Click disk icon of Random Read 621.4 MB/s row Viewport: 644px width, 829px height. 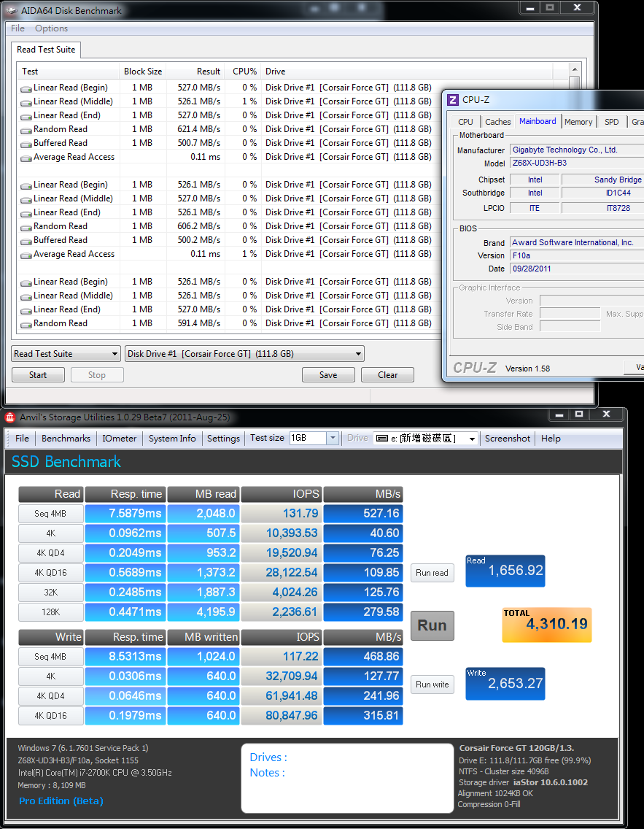(26, 130)
